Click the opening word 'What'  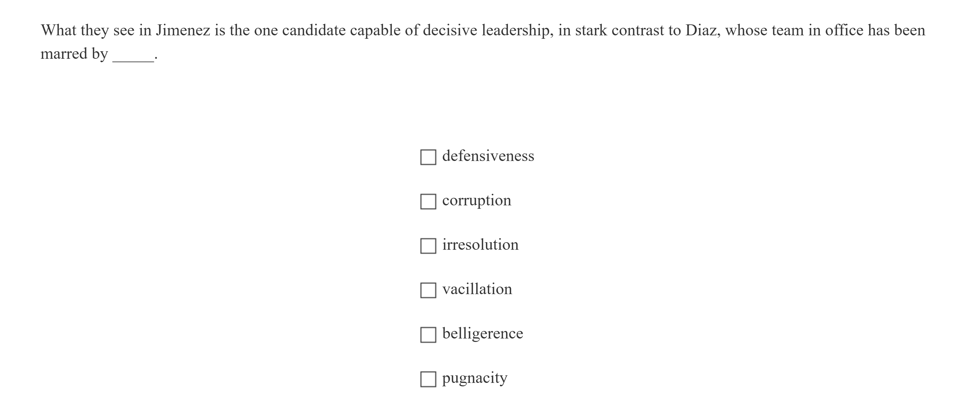58,30
